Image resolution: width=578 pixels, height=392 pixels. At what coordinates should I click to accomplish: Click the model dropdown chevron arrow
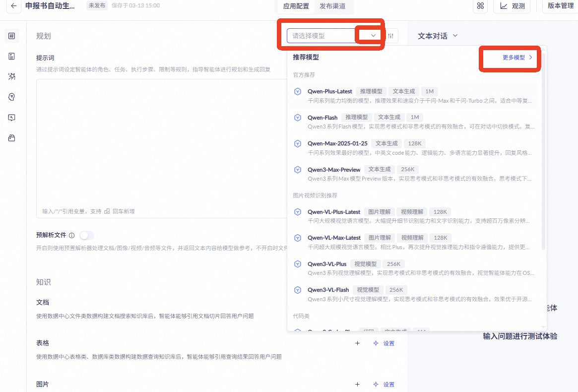click(373, 36)
